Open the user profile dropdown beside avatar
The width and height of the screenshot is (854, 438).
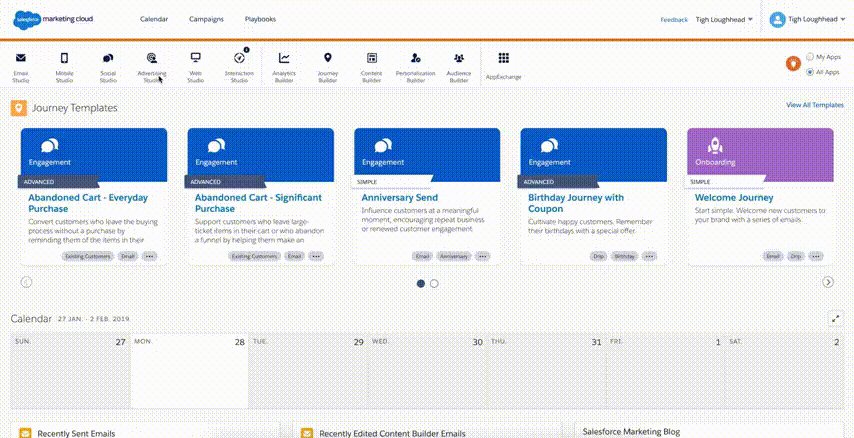point(815,20)
